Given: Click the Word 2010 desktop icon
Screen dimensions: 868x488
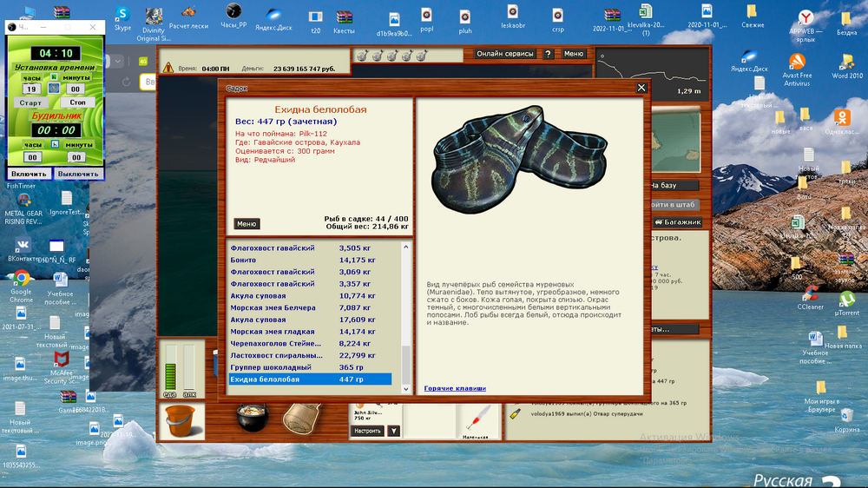Looking at the screenshot, I should pos(847,67).
